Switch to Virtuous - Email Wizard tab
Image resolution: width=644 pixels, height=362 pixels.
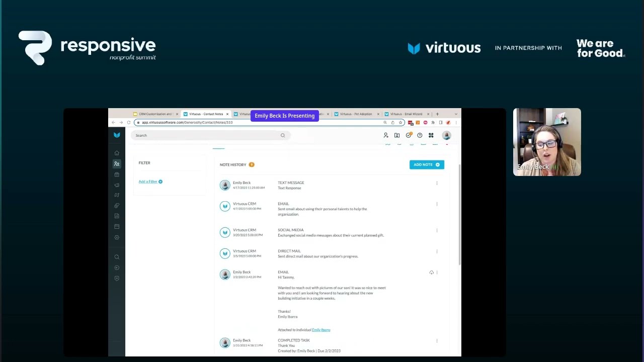tap(407, 114)
